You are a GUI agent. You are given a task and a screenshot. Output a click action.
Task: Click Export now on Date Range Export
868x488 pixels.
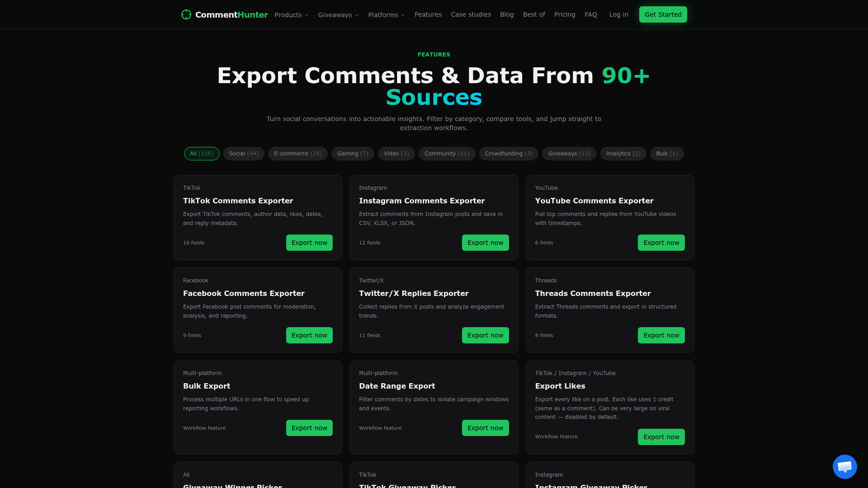pos(485,428)
